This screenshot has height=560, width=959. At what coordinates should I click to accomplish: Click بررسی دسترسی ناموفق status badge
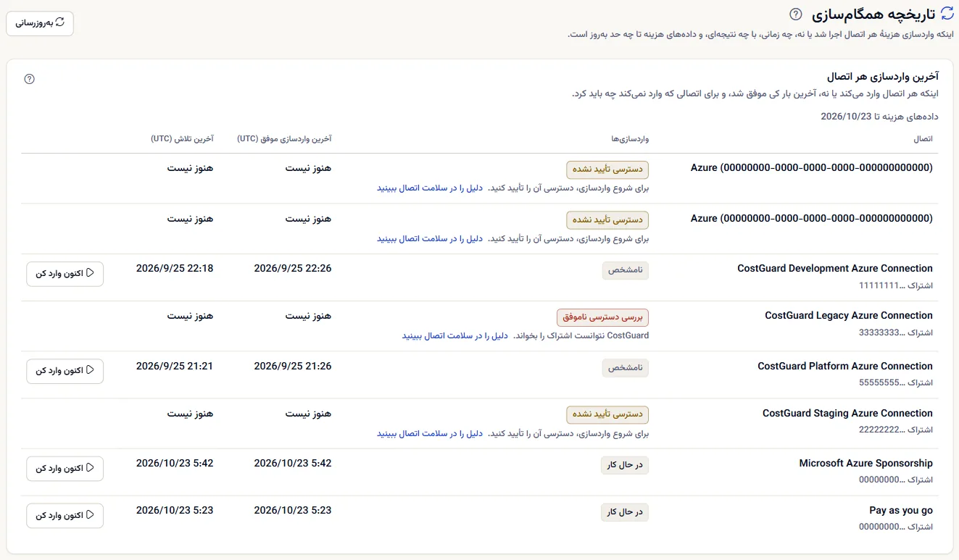pos(602,317)
